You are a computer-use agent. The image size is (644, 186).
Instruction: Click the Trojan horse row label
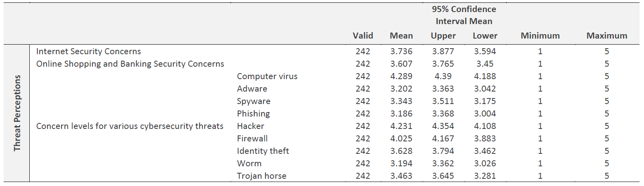pyautogui.click(x=262, y=176)
